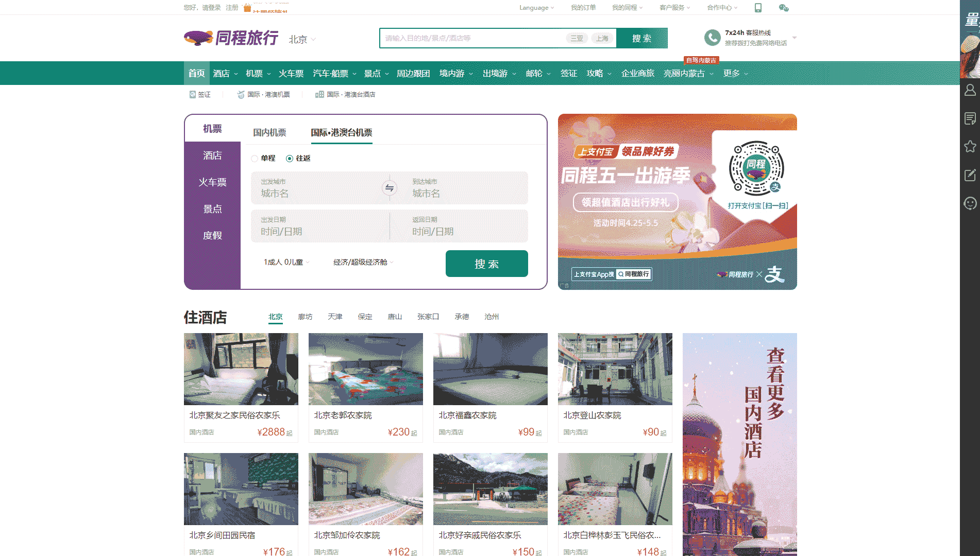Viewport: 980px width, 556px height.
Task: Expand the 我的同程 dropdown
Action: click(627, 8)
